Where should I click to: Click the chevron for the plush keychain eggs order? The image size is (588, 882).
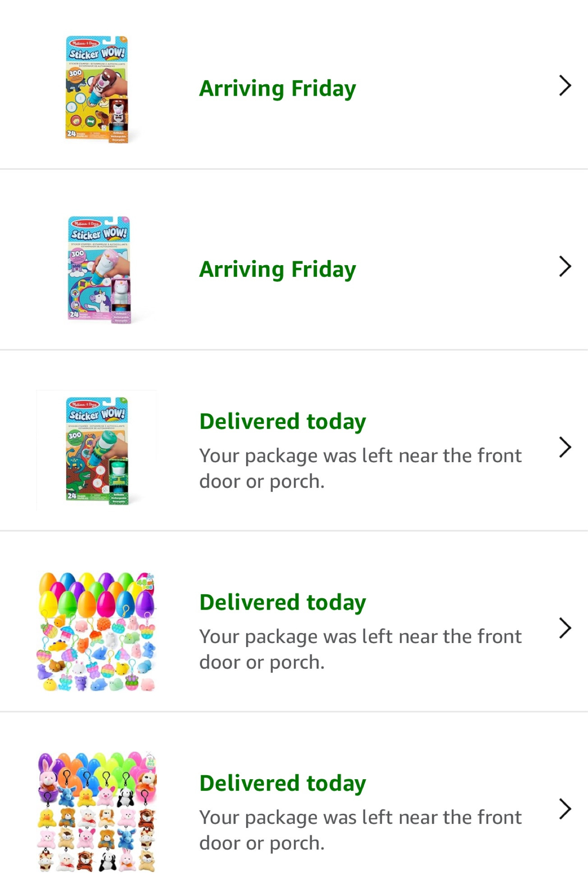565,808
